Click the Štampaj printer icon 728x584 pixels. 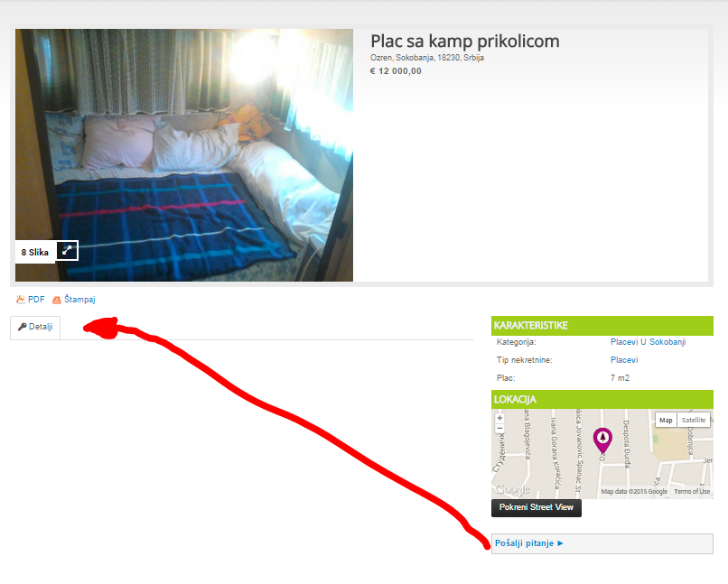(57, 300)
